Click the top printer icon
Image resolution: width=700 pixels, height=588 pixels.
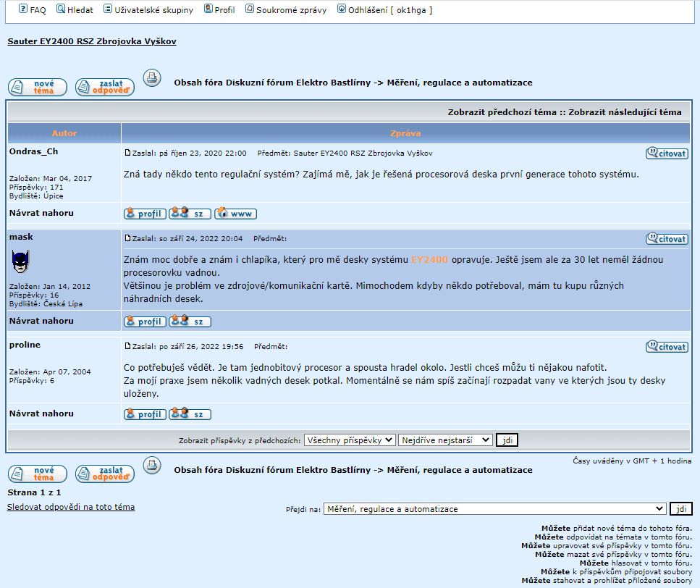tap(151, 78)
